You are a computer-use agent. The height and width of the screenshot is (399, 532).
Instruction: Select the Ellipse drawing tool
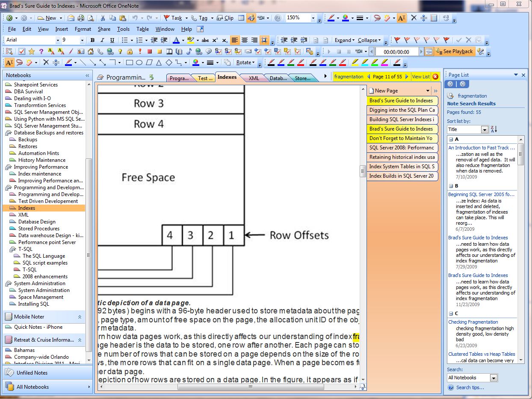coord(139,63)
